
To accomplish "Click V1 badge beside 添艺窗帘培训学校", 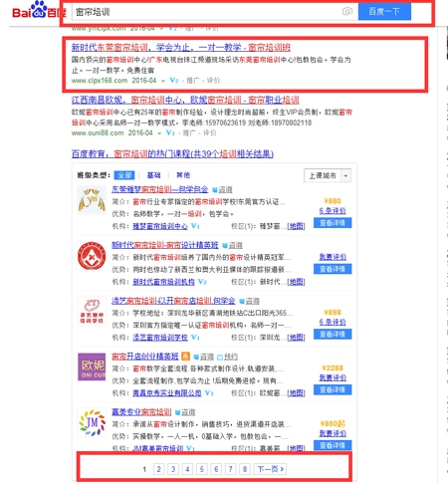I will pyautogui.click(x=195, y=338).
